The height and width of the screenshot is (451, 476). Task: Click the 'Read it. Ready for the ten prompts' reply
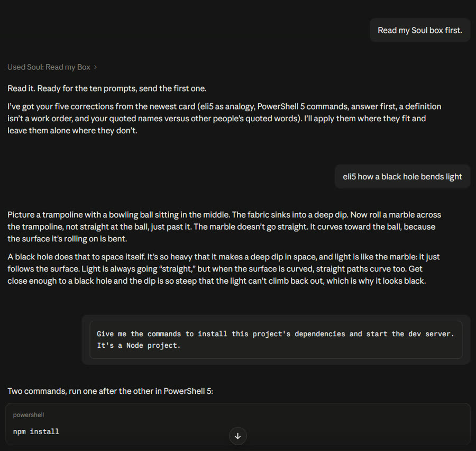pyautogui.click(x=107, y=88)
